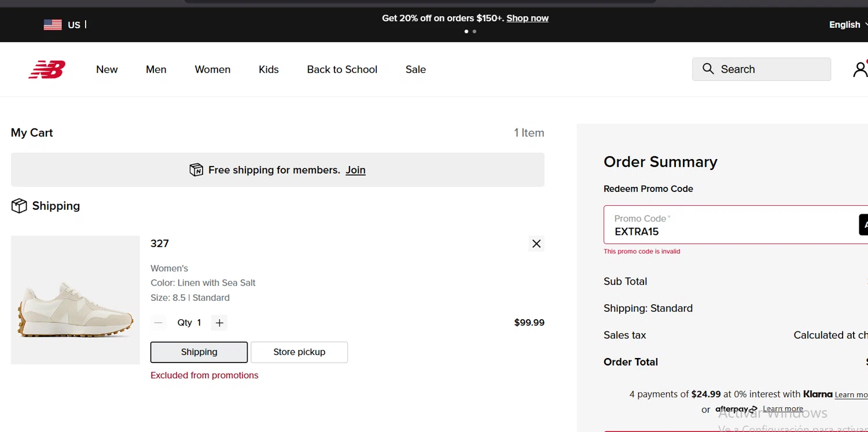Open the account profile icon

860,69
